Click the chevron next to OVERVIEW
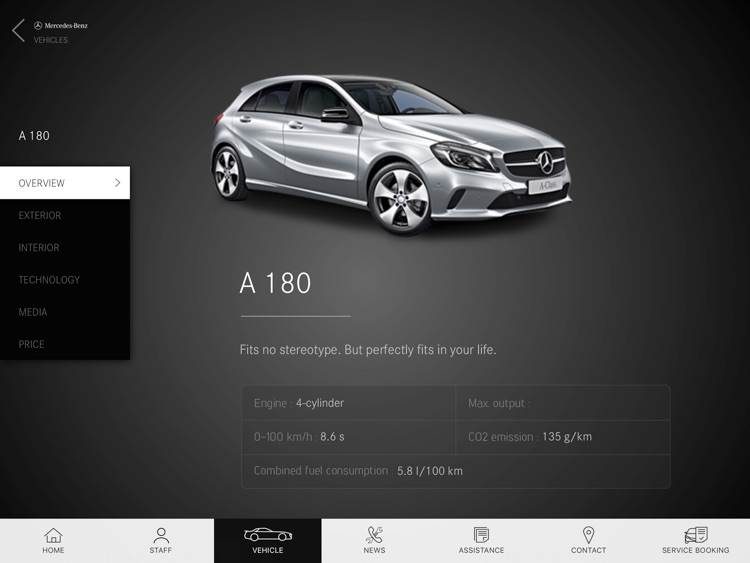This screenshot has width=750, height=563. pyautogui.click(x=118, y=183)
